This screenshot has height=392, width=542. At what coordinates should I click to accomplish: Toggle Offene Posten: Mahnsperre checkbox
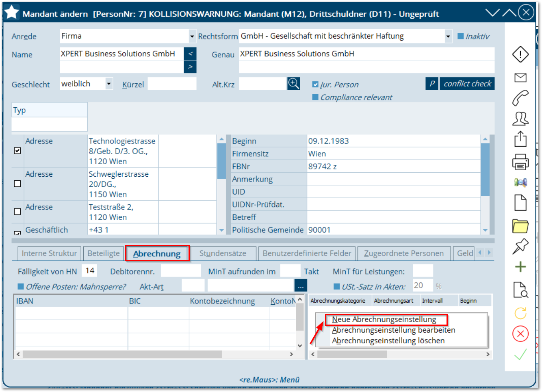21,286
